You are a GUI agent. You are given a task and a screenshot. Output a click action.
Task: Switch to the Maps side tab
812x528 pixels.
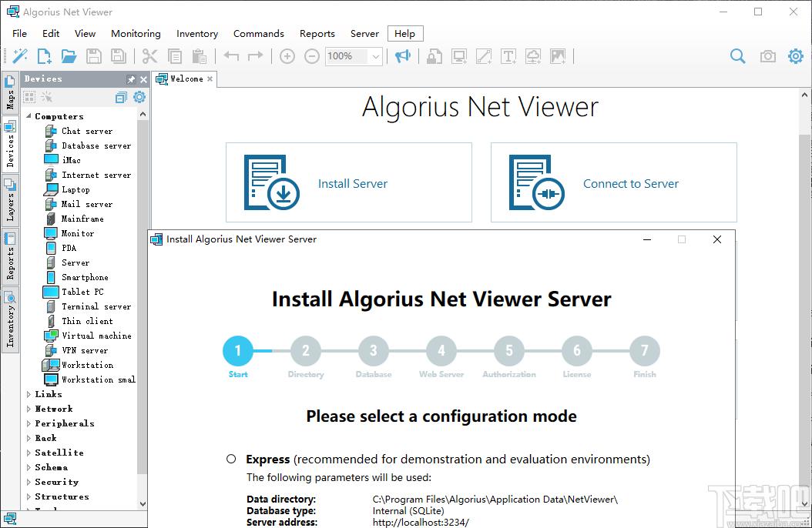coord(10,94)
